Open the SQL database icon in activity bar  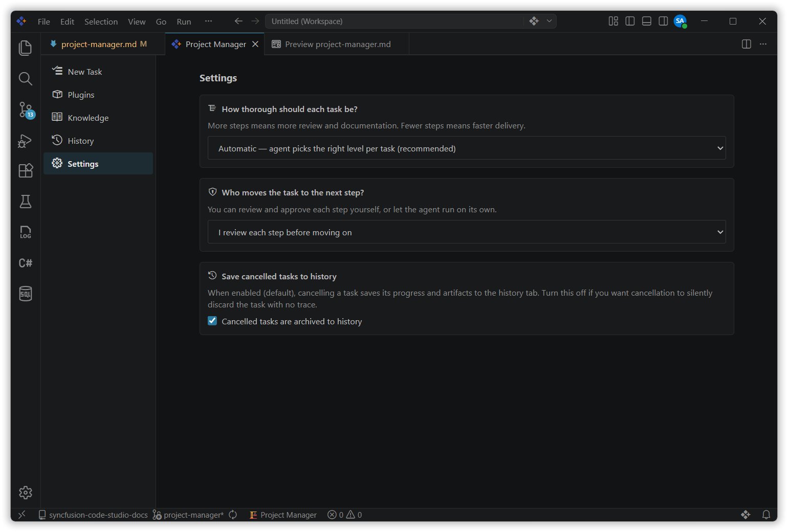[25, 294]
